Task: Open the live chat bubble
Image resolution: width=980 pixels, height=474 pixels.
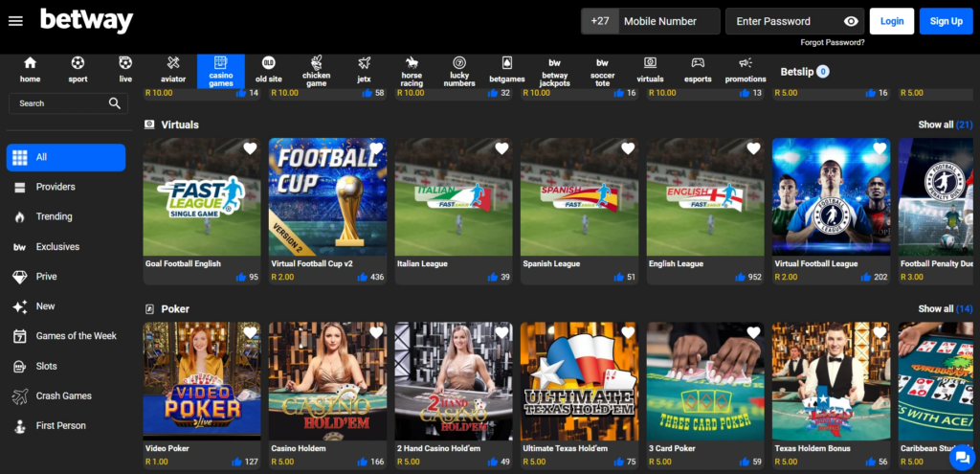Action: tap(961, 459)
